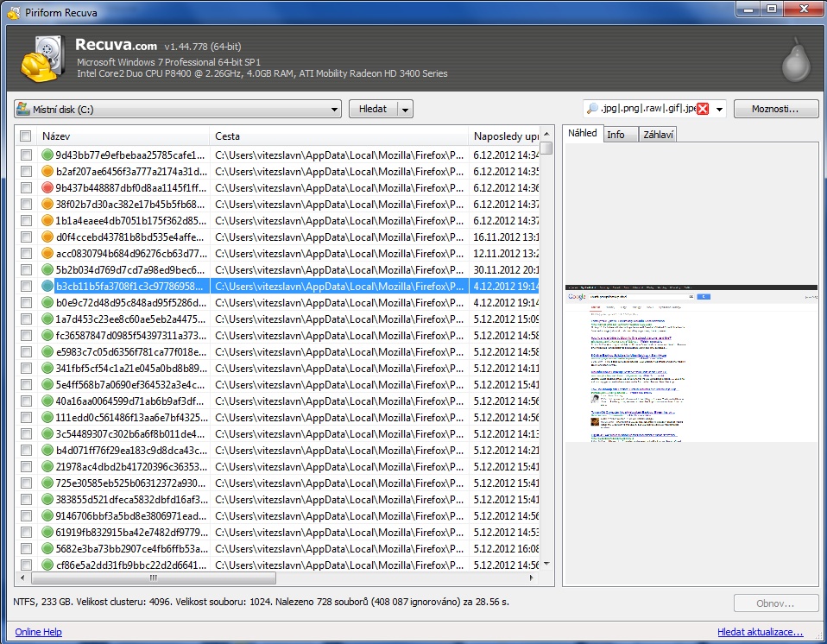The height and width of the screenshot is (644, 827).
Task: Open the file type filter dropdown arrow
Action: pos(719,110)
